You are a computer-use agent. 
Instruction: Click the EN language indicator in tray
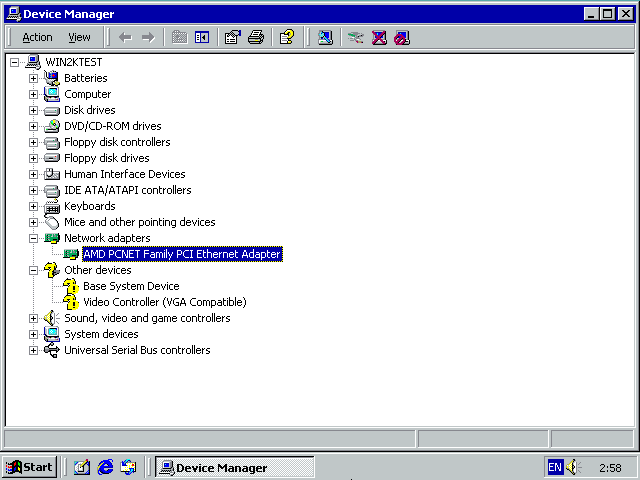coord(555,467)
